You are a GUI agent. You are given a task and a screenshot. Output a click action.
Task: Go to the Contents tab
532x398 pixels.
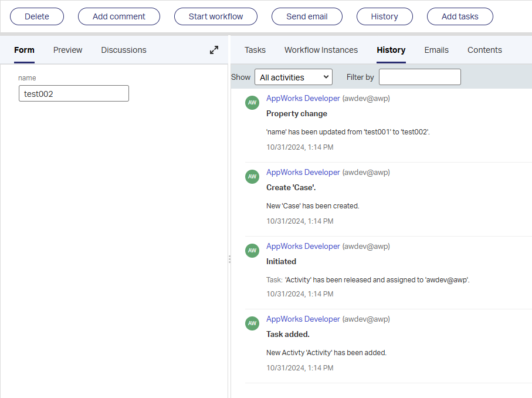(484, 50)
